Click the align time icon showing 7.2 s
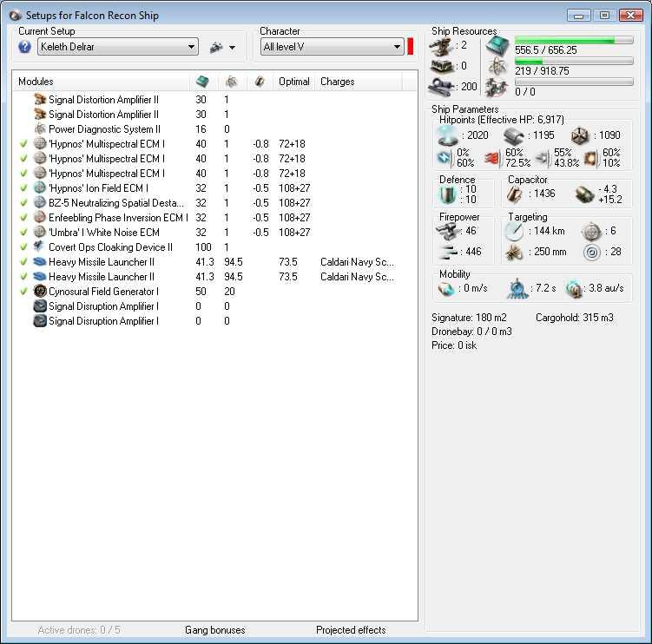 click(x=517, y=288)
